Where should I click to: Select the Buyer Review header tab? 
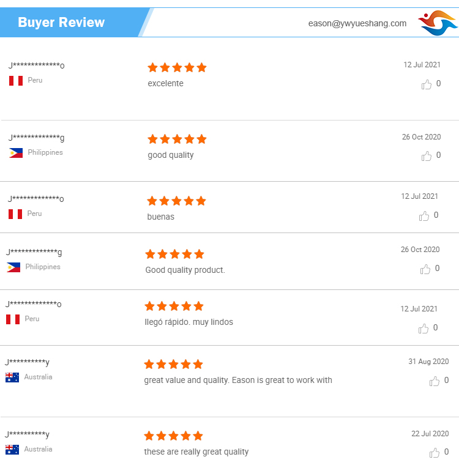point(61,23)
